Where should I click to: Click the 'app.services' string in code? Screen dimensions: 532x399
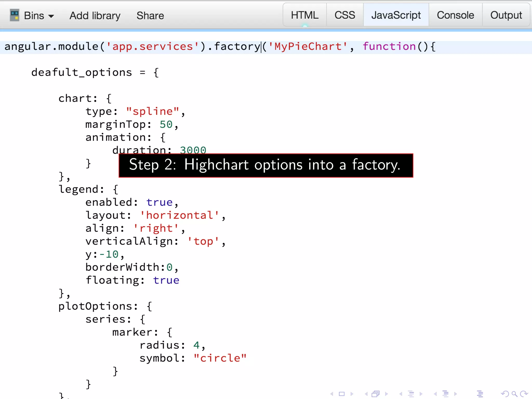click(152, 47)
